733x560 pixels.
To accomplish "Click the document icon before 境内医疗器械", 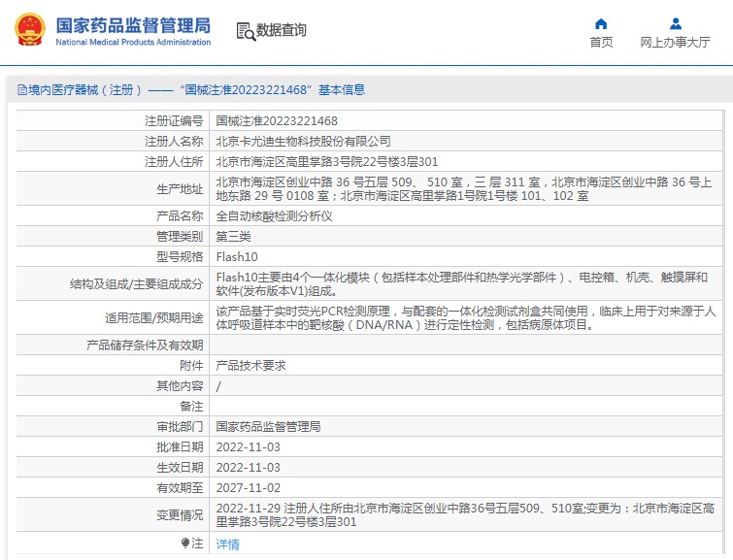I will [x=21, y=89].
